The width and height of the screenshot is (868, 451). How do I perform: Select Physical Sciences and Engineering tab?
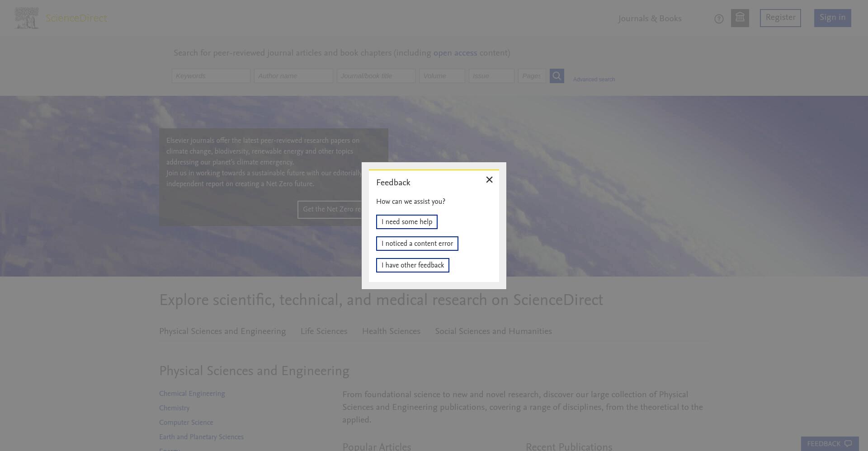click(222, 331)
